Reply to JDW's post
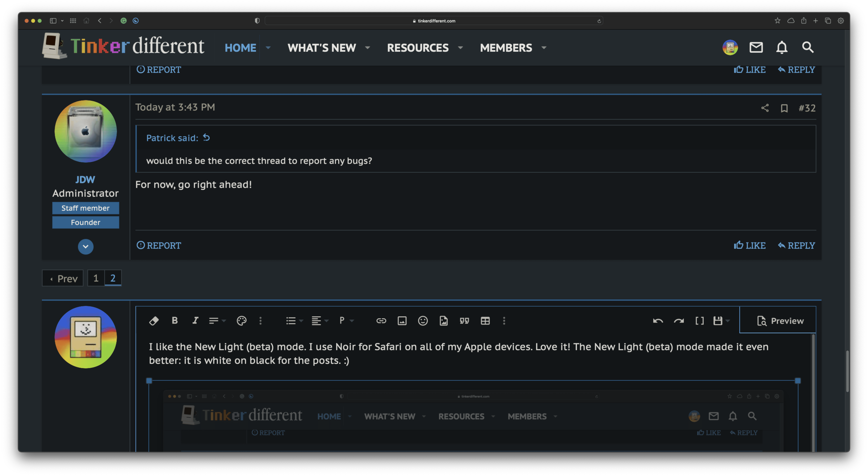This screenshot has height=476, width=868. (x=796, y=245)
